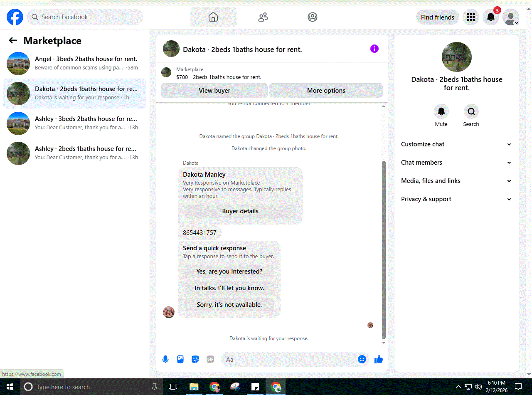The width and height of the screenshot is (532, 395).
Task: Open the Windows Action Center
Action: [x=518, y=387]
